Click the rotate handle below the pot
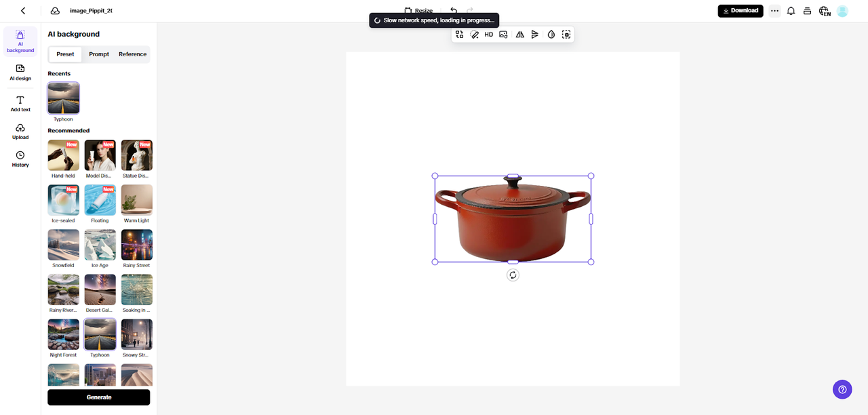This screenshot has height=415, width=868. click(x=513, y=275)
